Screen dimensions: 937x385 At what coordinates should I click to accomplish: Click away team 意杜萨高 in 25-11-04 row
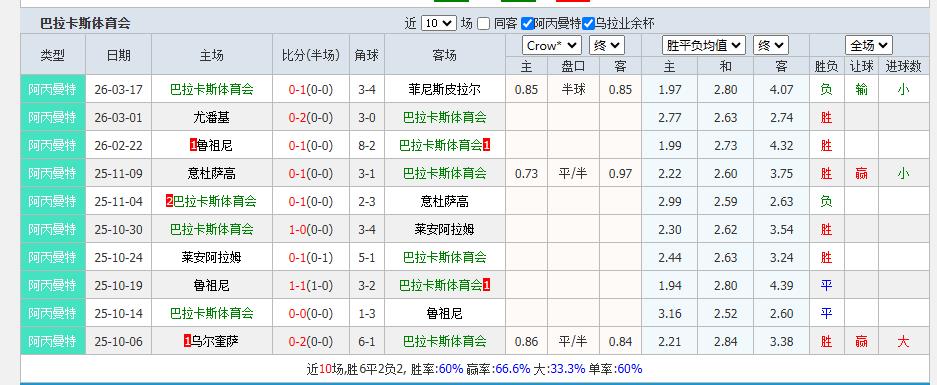[445, 201]
